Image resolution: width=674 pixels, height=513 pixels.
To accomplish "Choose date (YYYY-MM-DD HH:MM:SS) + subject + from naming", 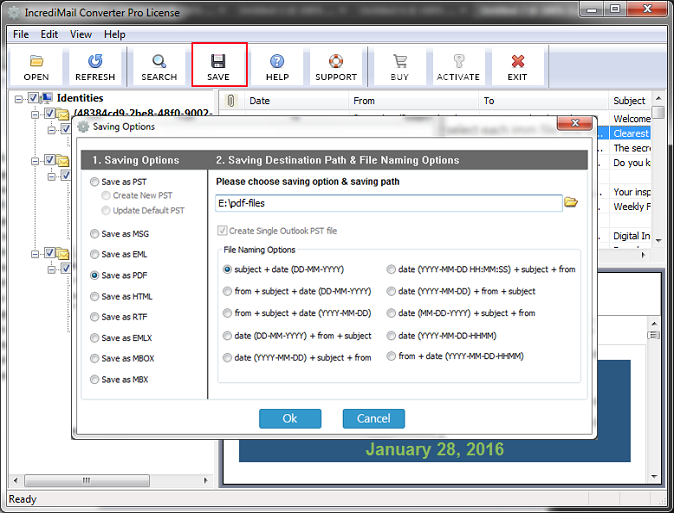I will click(x=391, y=269).
